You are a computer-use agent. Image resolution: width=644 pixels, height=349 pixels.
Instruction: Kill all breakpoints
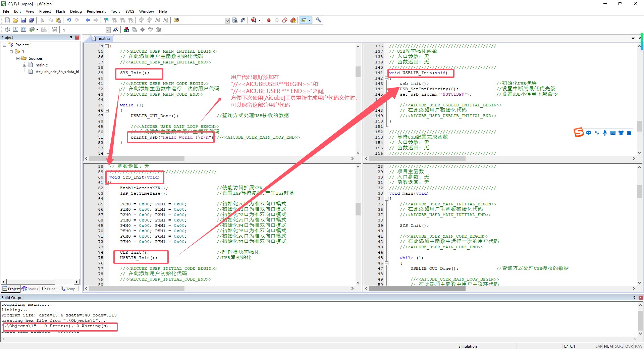click(293, 20)
